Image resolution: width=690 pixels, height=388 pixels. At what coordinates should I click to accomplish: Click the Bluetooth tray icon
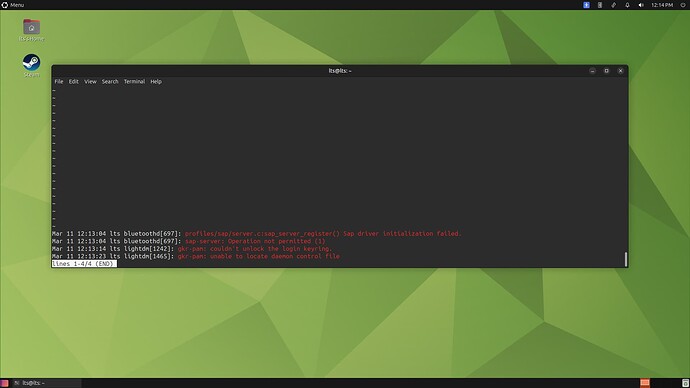586,5
